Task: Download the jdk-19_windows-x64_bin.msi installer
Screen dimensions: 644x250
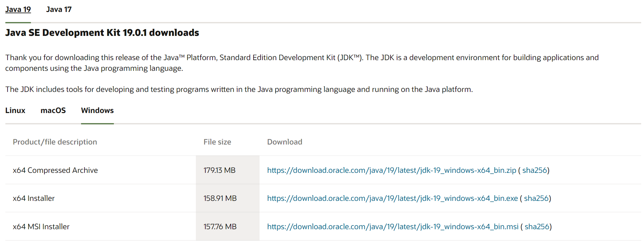Action: [393, 227]
